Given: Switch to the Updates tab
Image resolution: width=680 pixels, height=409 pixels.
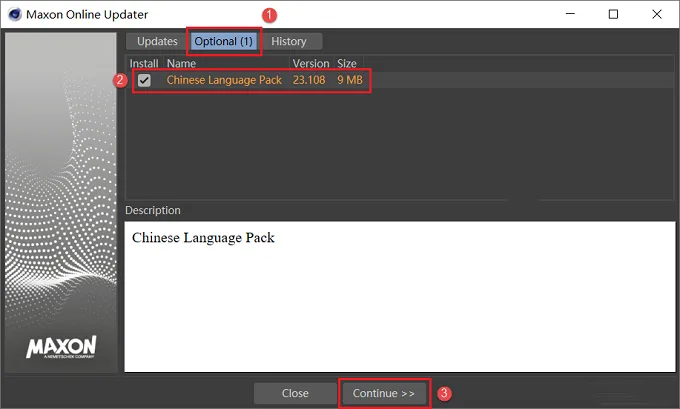Looking at the screenshot, I should pyautogui.click(x=157, y=41).
